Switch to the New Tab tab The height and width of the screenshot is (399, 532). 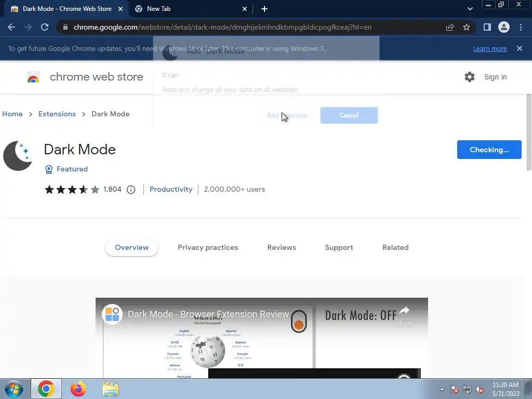pyautogui.click(x=191, y=9)
